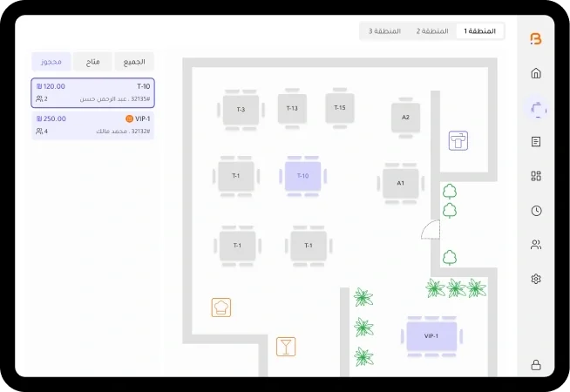Open the home icon in sidebar
Image resolution: width=570 pixels, height=392 pixels.
[536, 73]
